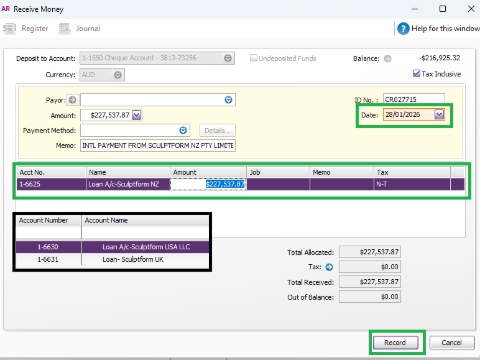This screenshot has height=360, width=480.
Task: Open the Date calendar dropdown
Action: click(439, 115)
